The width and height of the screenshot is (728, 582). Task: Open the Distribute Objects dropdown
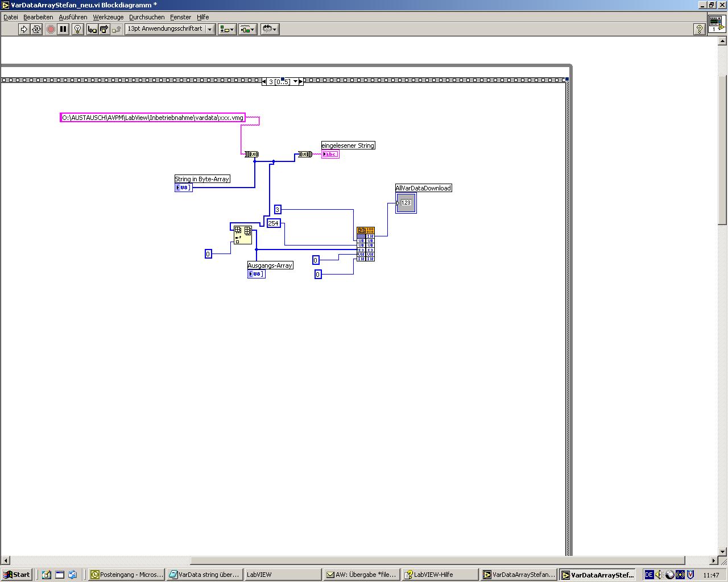[x=247, y=29]
